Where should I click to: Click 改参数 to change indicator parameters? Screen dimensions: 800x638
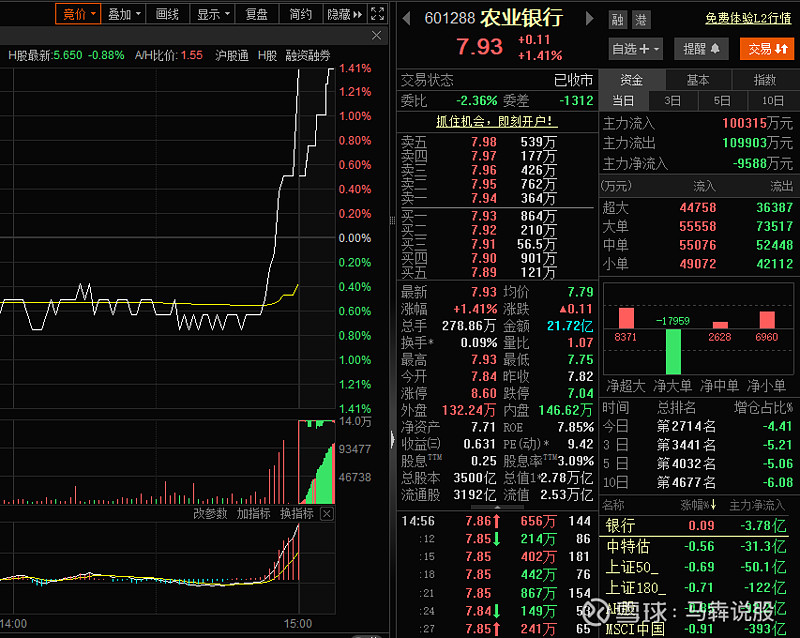click(210, 513)
